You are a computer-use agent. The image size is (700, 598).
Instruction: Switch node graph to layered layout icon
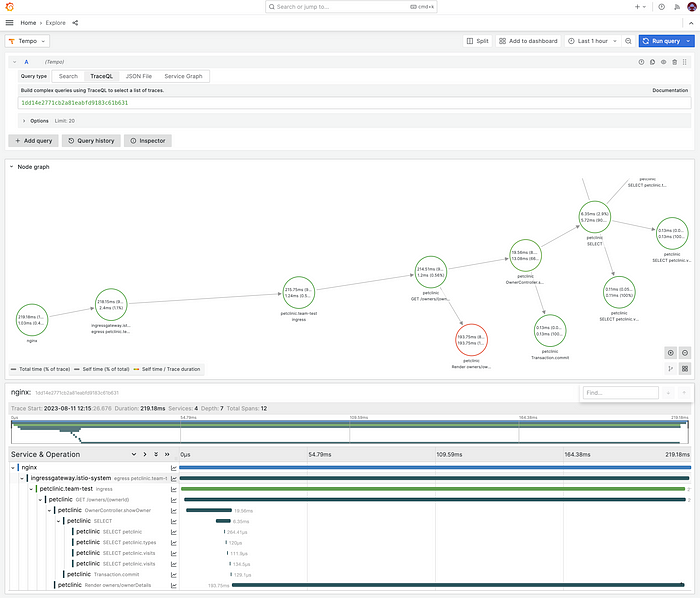(671, 369)
